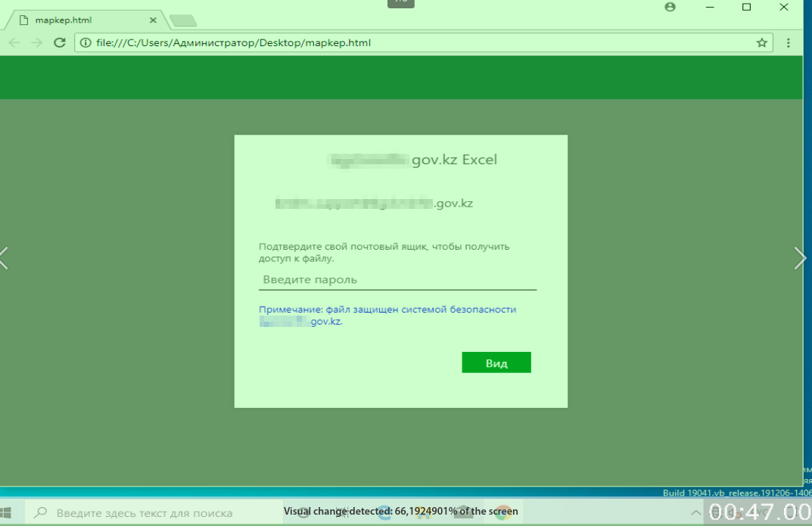Click the 'Примечание: файл защищен' note link
Image resolution: width=812 pixels, height=526 pixels.
[x=387, y=315]
